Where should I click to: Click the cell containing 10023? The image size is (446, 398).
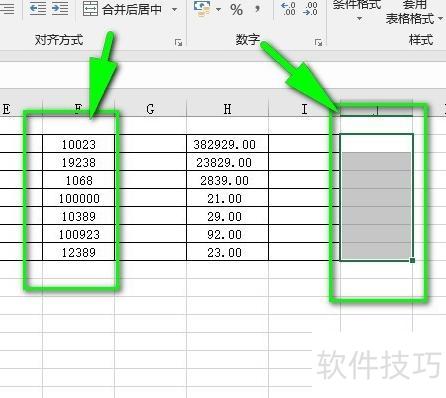point(79,144)
